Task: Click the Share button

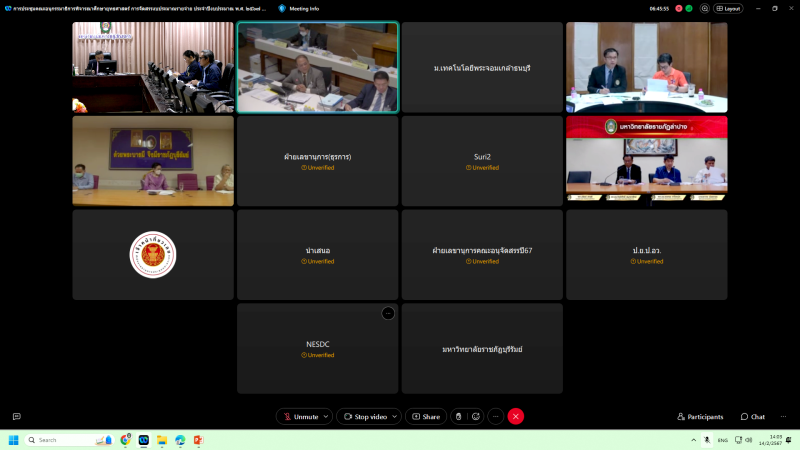Action: (x=425, y=416)
